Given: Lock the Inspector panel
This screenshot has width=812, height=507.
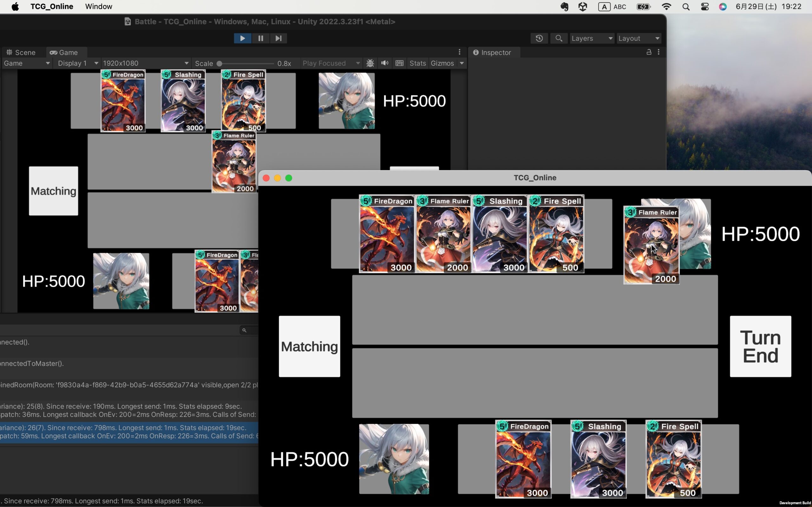Looking at the screenshot, I should point(649,52).
